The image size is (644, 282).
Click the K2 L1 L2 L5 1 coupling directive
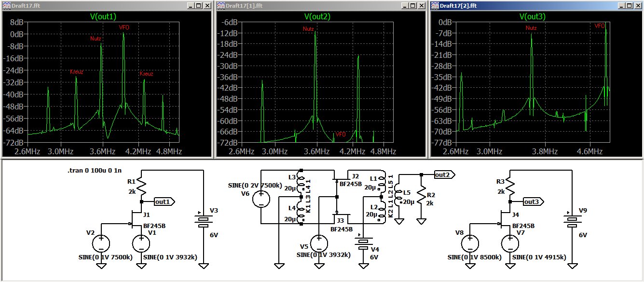point(391,195)
